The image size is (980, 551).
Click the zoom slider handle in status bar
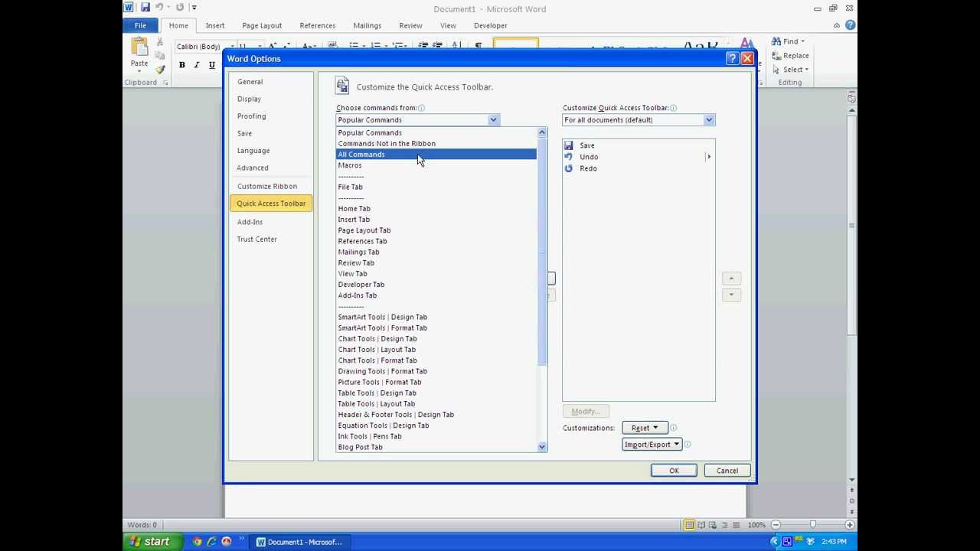click(812, 525)
